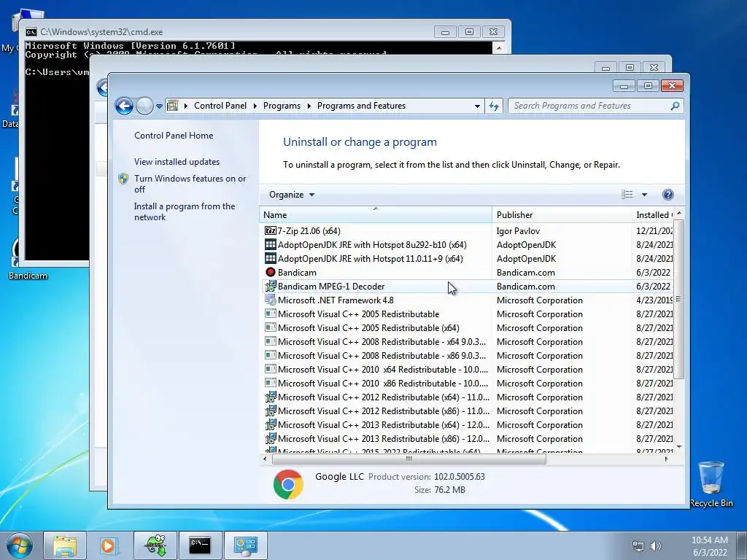This screenshot has width=747, height=560.
Task: Click the list scroll-down arrow
Action: click(679, 447)
